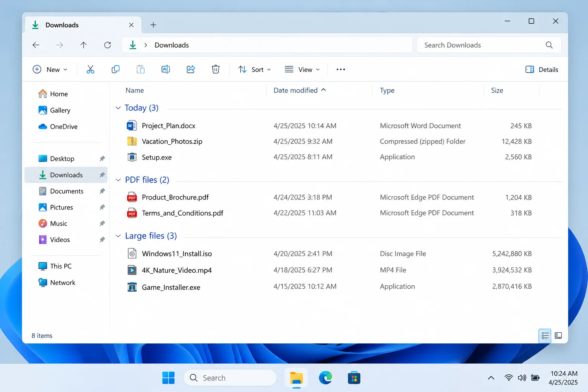Add a new tab with plus icon

click(x=153, y=25)
